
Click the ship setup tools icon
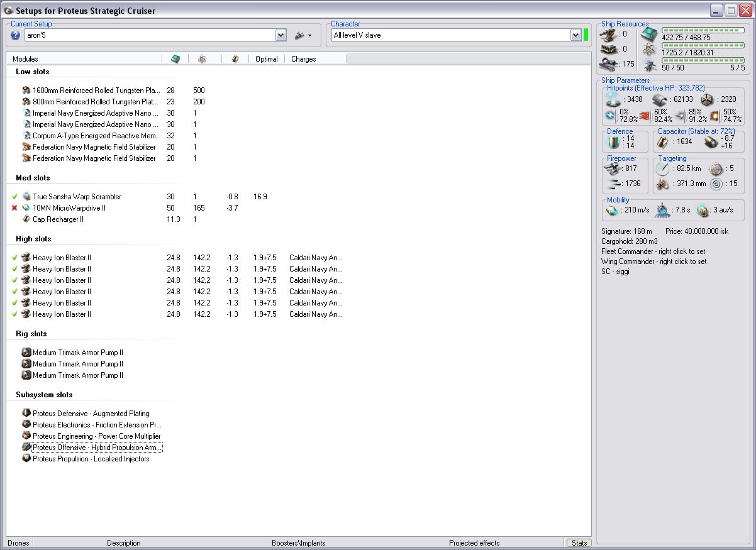tap(299, 35)
